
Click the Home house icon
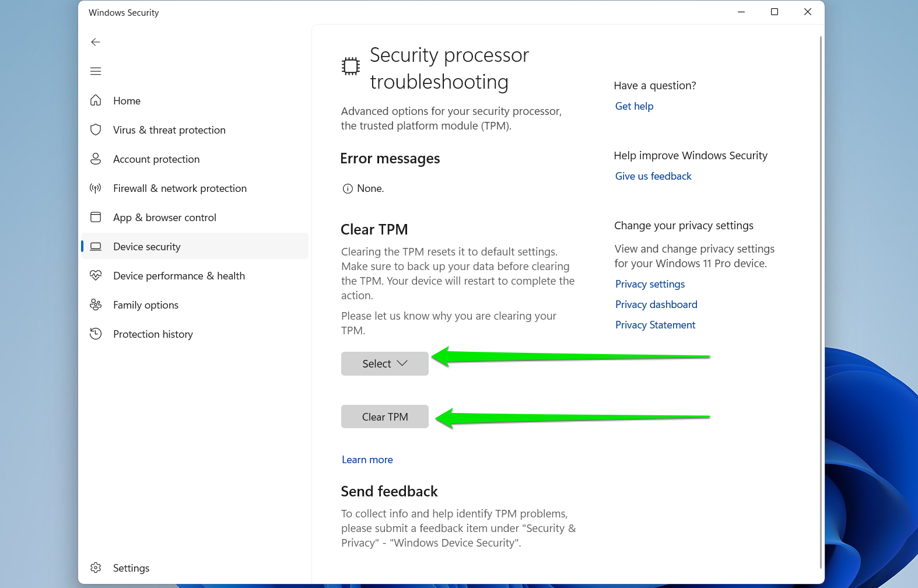[96, 100]
